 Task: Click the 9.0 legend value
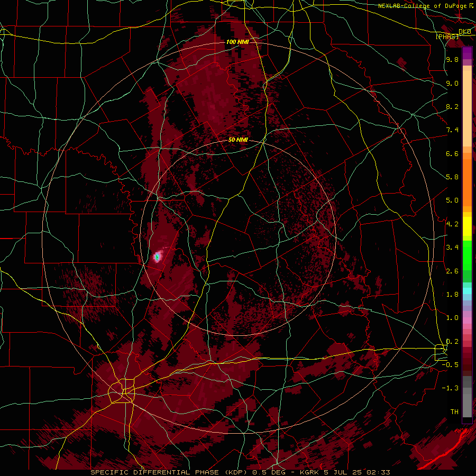click(x=452, y=83)
